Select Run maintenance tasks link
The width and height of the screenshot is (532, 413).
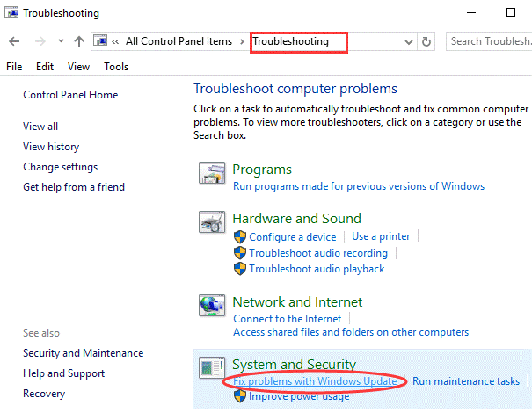466,381
